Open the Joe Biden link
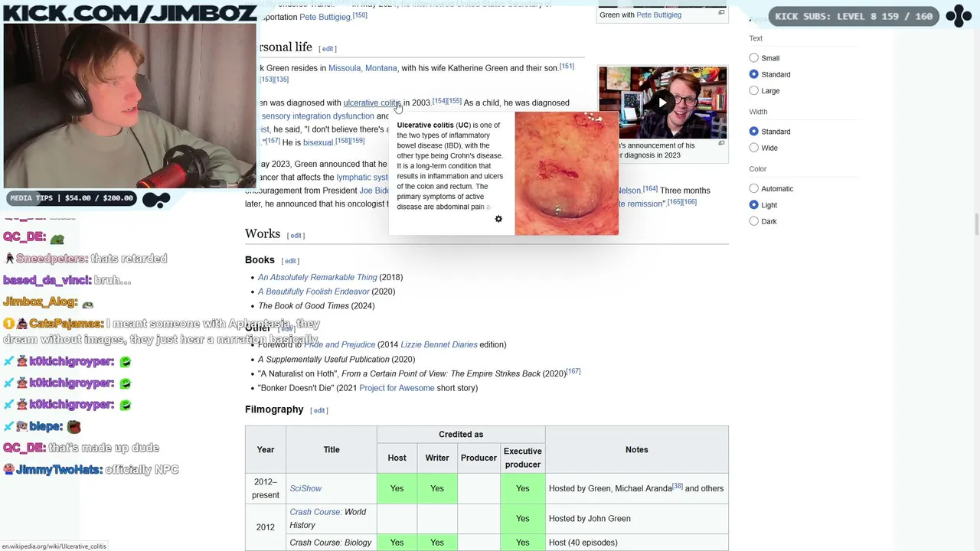Viewport: 980px width, 551px height. coord(374,191)
